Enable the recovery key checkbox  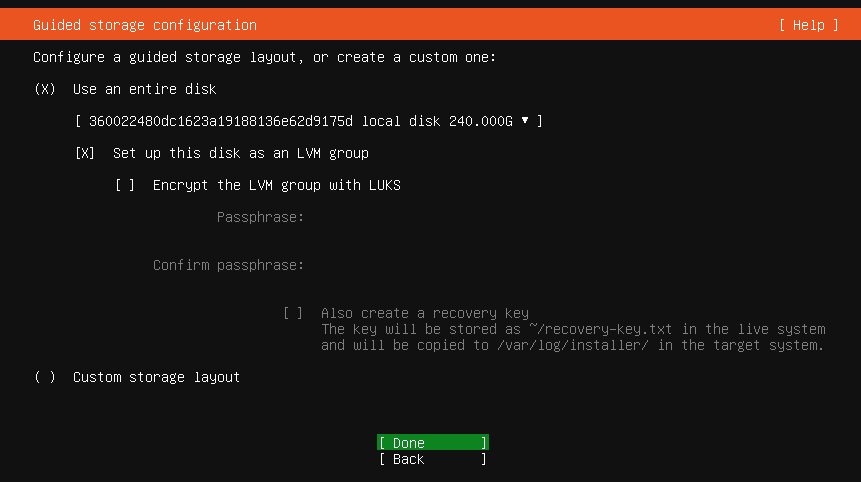point(293,313)
